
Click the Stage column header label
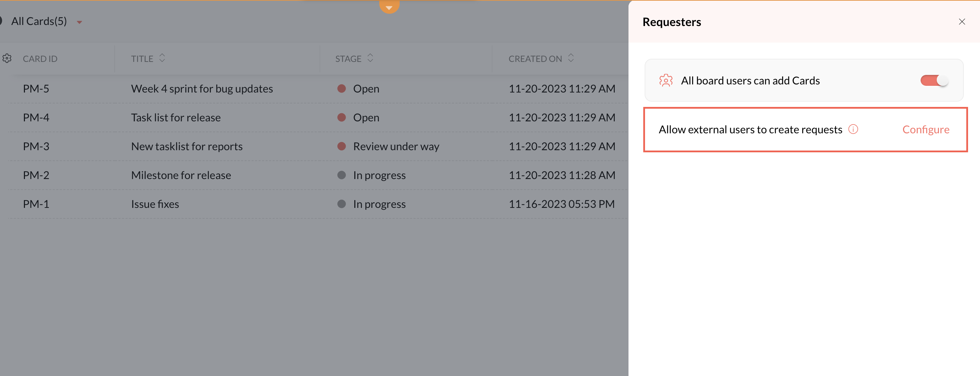pos(348,59)
